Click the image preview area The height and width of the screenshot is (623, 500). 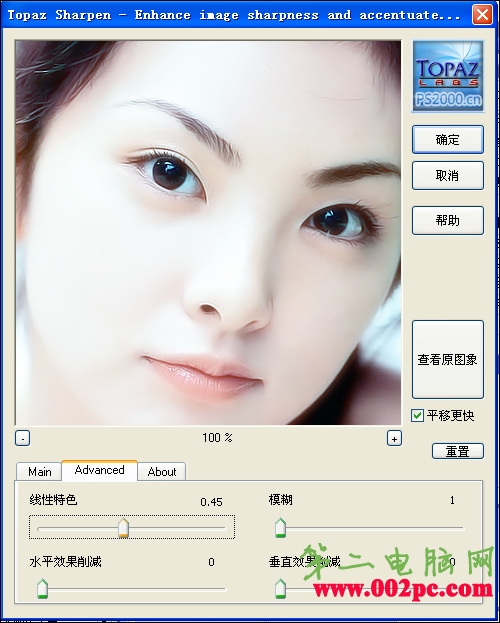[208, 233]
